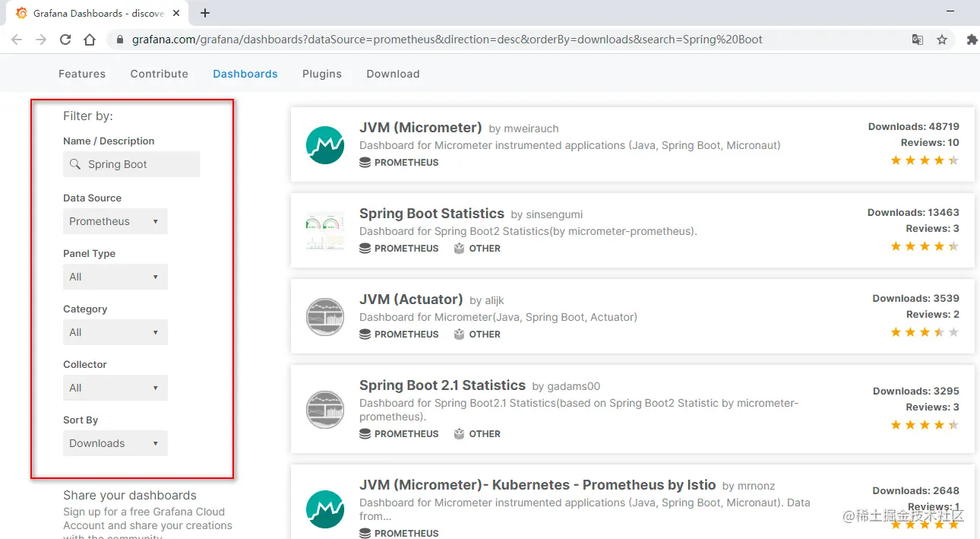Screen dimensions: 980x539
Task: Go to the Features nav item
Action: click(82, 74)
